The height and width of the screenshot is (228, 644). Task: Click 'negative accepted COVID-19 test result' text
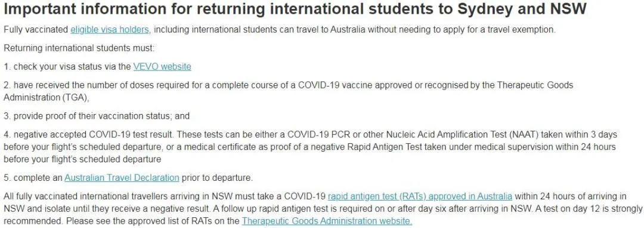[x=94, y=135]
